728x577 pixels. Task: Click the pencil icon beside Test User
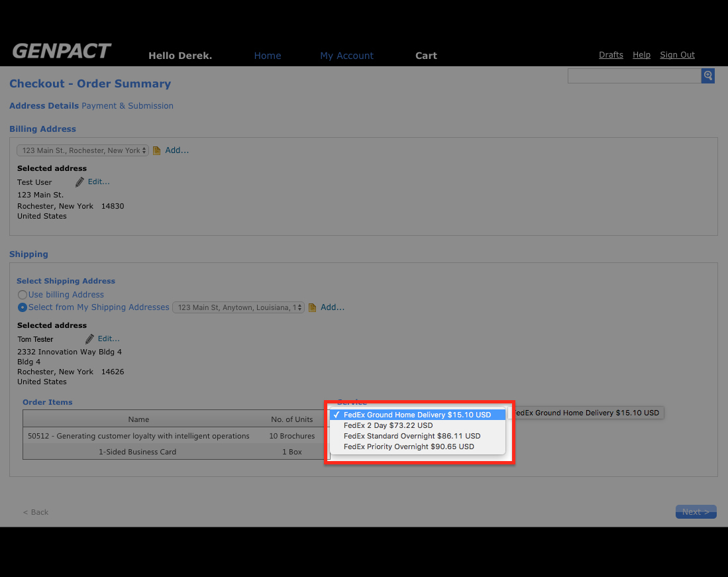(x=79, y=182)
